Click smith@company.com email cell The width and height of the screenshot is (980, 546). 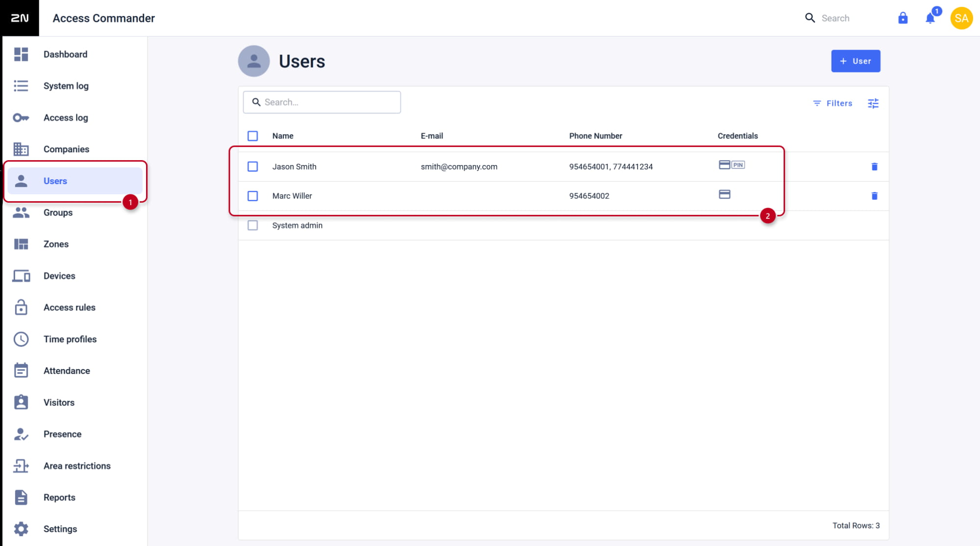[x=459, y=166]
